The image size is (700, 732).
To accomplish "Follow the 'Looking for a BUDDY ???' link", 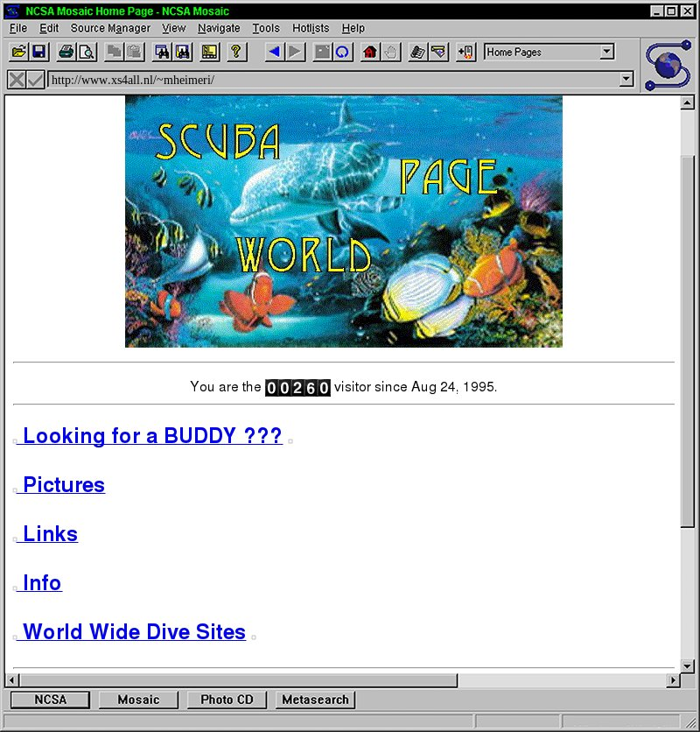I will click(x=152, y=436).
